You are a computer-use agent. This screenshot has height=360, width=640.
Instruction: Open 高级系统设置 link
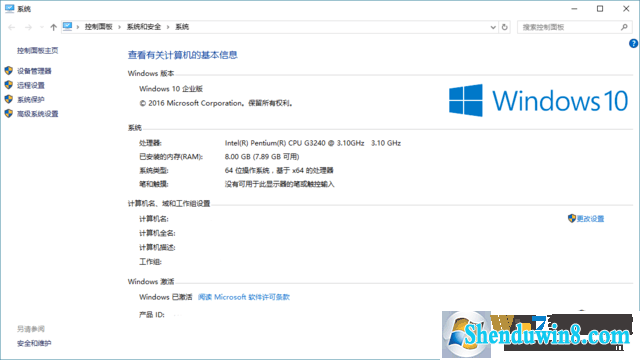tap(38, 114)
